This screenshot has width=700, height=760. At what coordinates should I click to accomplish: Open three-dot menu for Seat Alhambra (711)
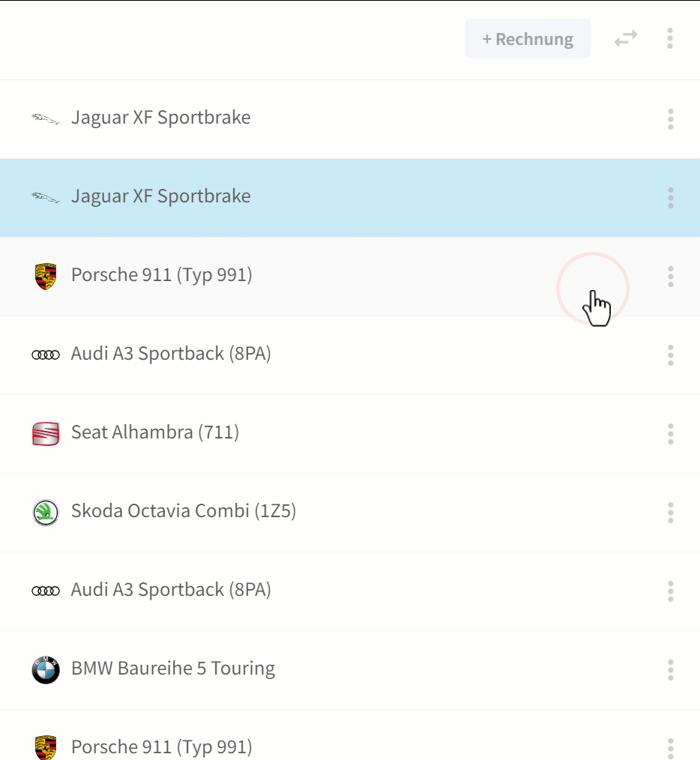[x=671, y=434]
